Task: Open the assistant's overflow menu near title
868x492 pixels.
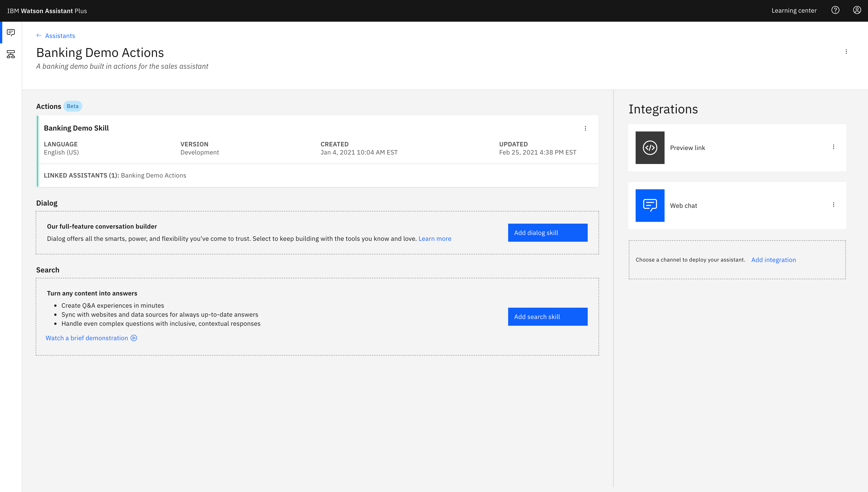Action: (846, 52)
